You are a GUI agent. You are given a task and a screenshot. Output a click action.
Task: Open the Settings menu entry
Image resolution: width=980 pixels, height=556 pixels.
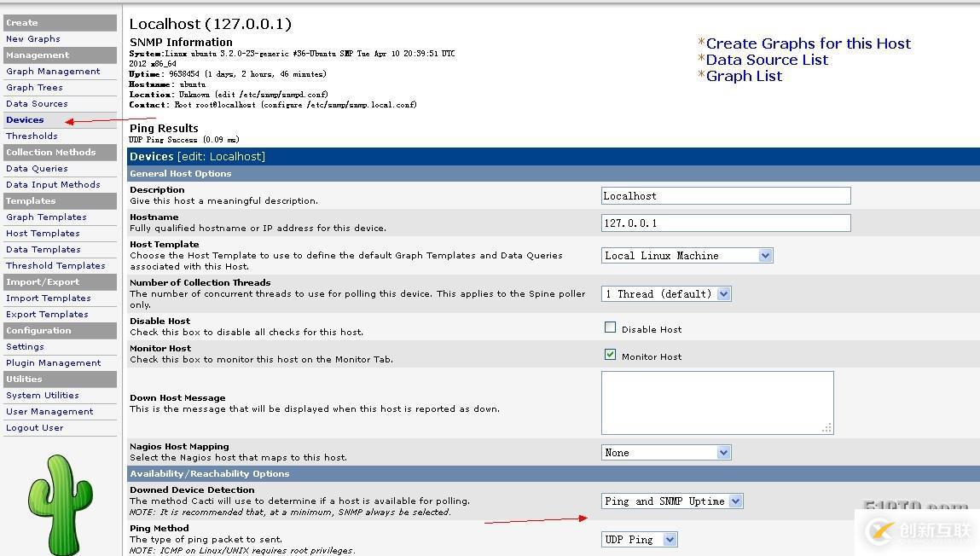[25, 346]
